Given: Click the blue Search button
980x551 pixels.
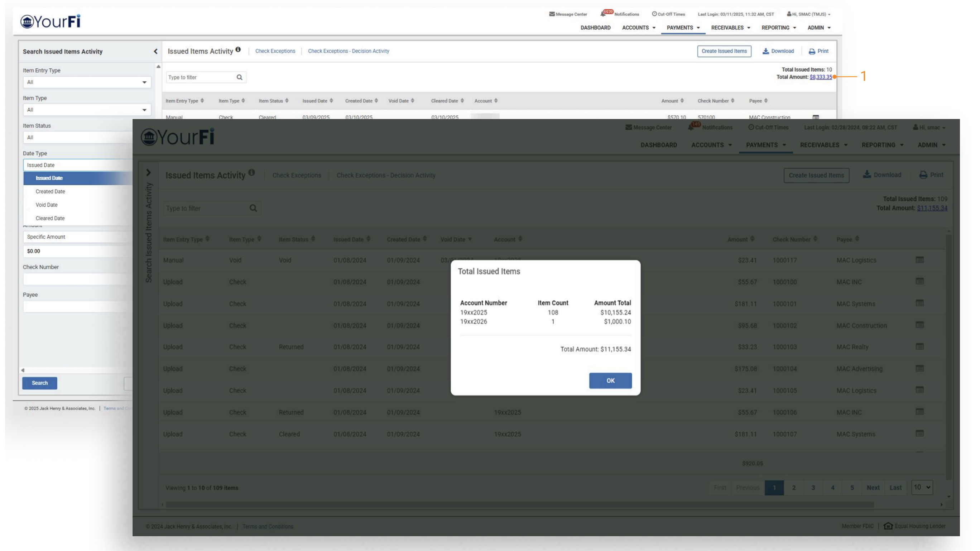Looking at the screenshot, I should (x=39, y=383).
